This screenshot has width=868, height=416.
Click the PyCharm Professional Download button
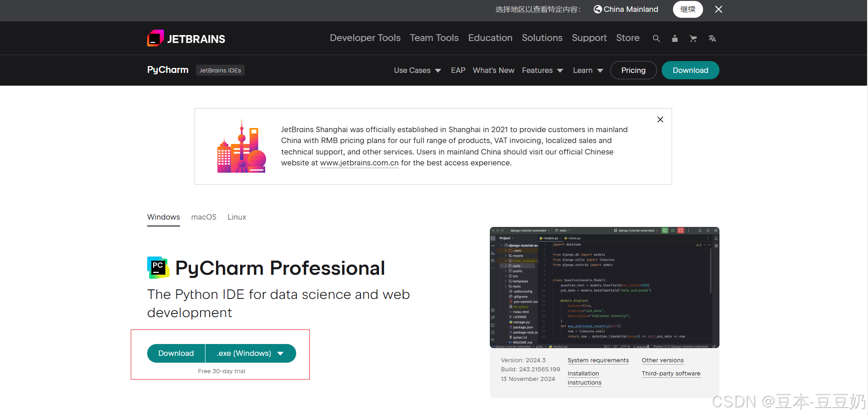tap(176, 353)
